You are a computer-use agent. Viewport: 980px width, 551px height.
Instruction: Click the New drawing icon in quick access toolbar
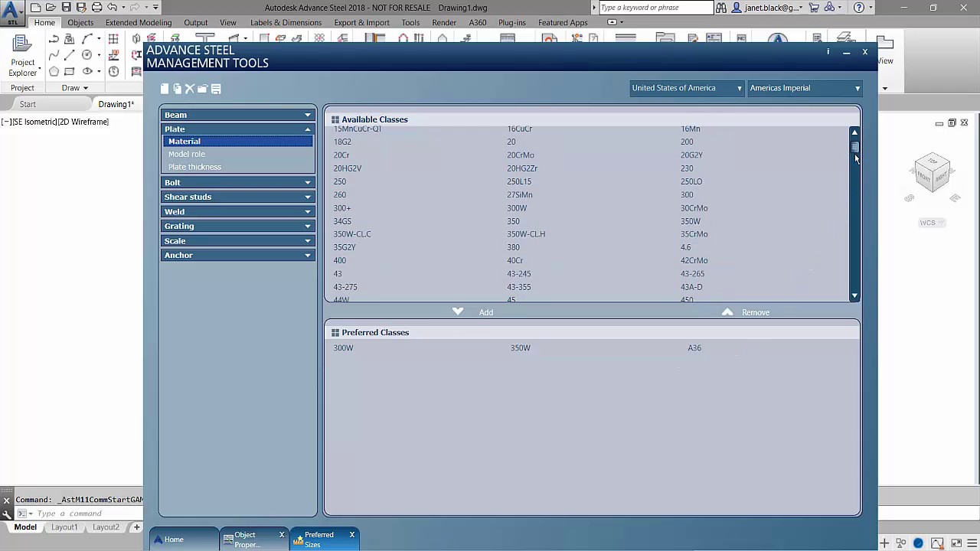(36, 8)
